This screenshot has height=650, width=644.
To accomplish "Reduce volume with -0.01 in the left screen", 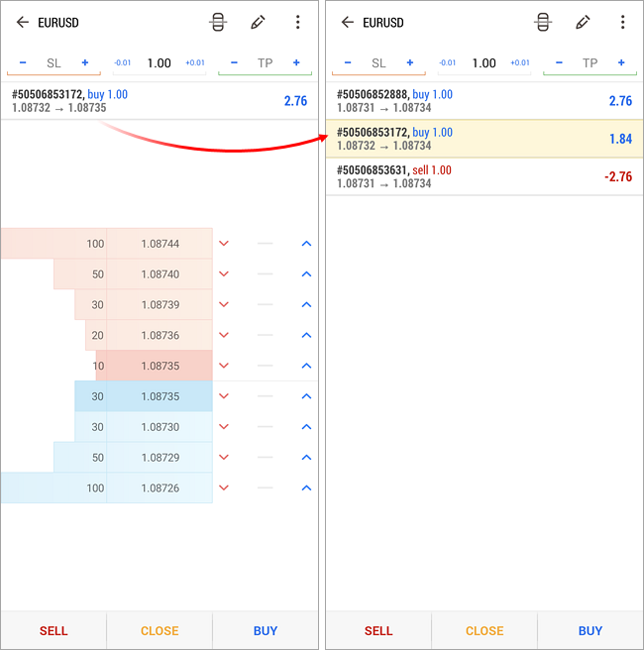I will 123,63.
